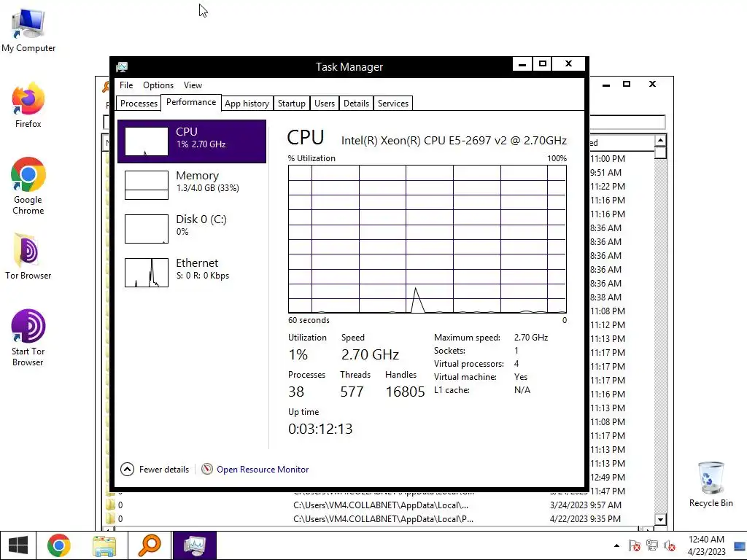The image size is (747, 560).
Task: Select row dated 4/22/2023 9:35 PM
Action: (x=379, y=519)
